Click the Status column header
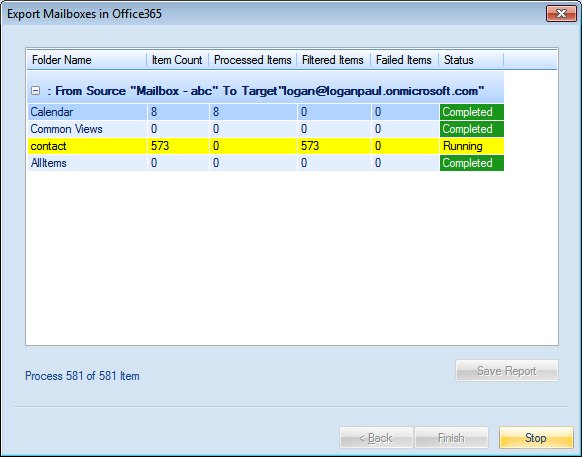This screenshot has height=457, width=582. (x=471, y=60)
